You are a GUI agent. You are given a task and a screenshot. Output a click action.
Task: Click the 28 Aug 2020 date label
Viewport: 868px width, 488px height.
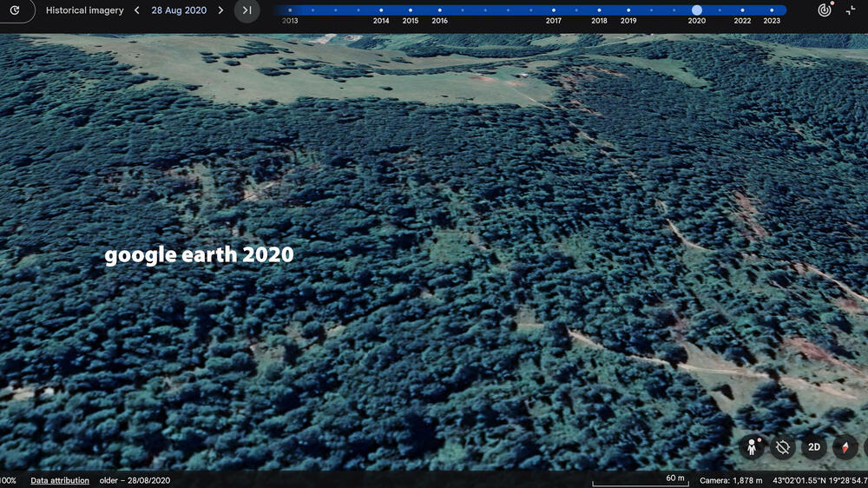[x=179, y=10]
